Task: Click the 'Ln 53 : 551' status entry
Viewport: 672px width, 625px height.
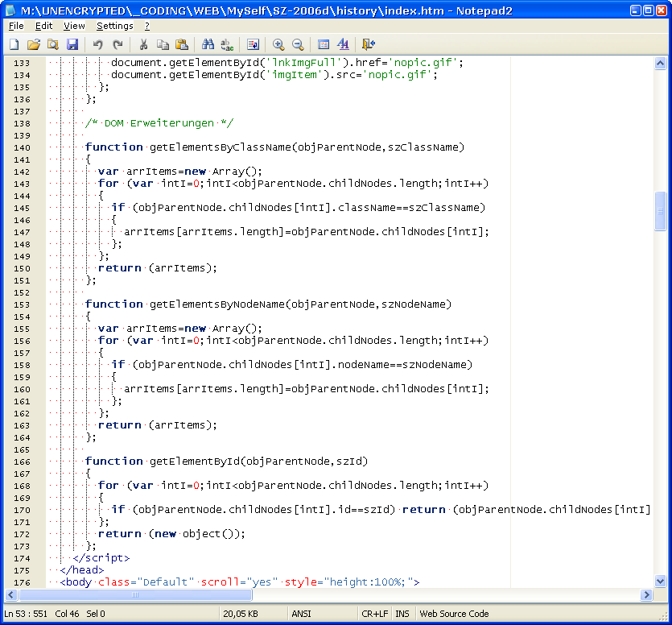Action: click(x=26, y=614)
